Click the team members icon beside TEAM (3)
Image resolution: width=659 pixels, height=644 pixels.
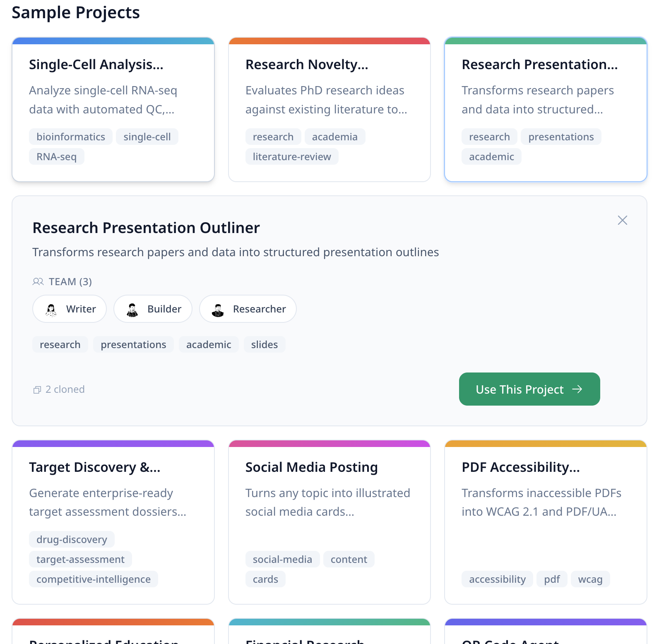38,282
